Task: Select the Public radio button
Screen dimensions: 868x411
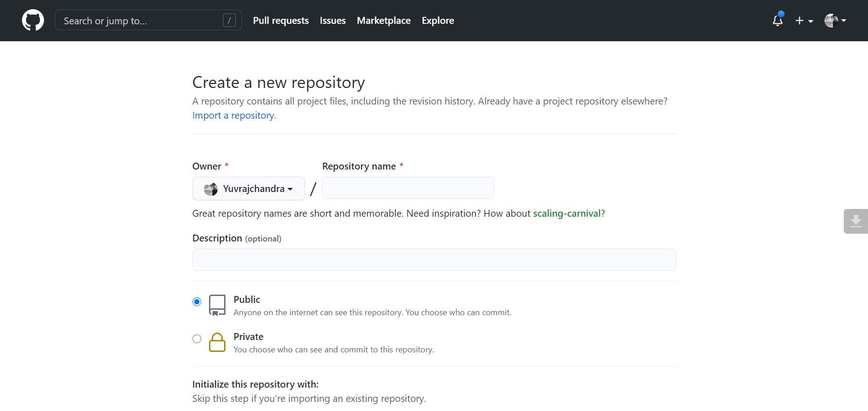Action: point(197,301)
